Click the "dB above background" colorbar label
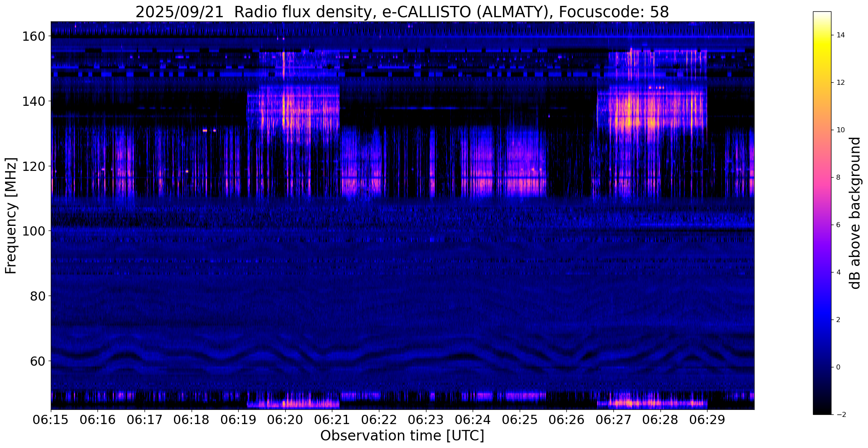Image resolution: width=868 pixels, height=448 pixels. pos(855,213)
